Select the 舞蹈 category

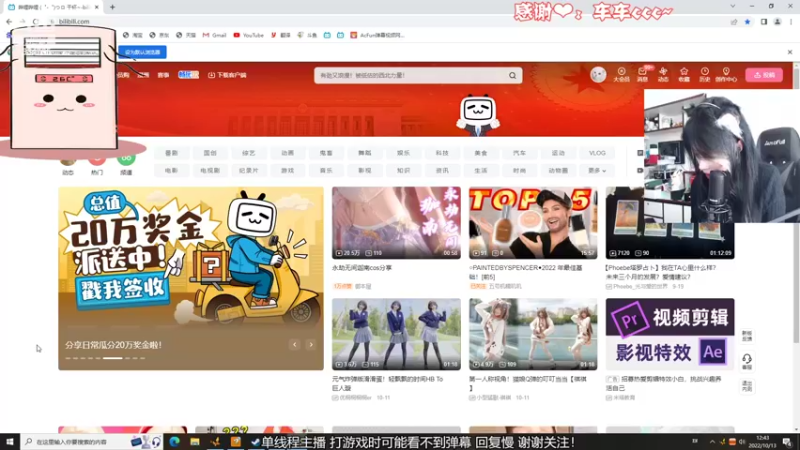[364, 153]
